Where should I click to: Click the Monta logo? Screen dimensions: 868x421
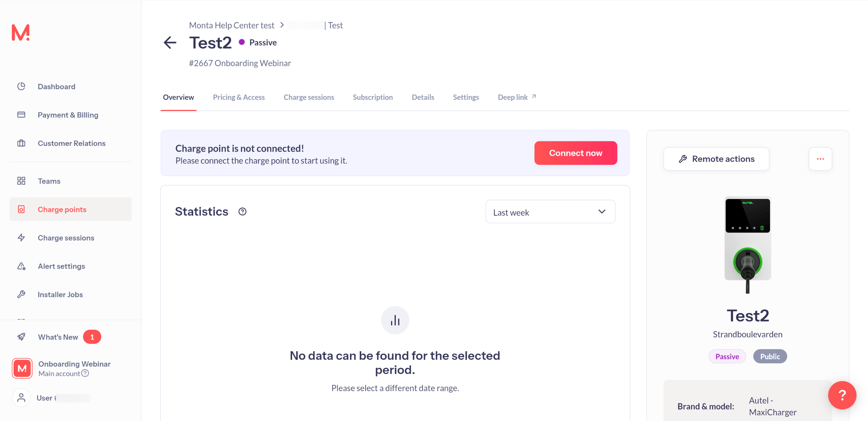click(x=21, y=33)
